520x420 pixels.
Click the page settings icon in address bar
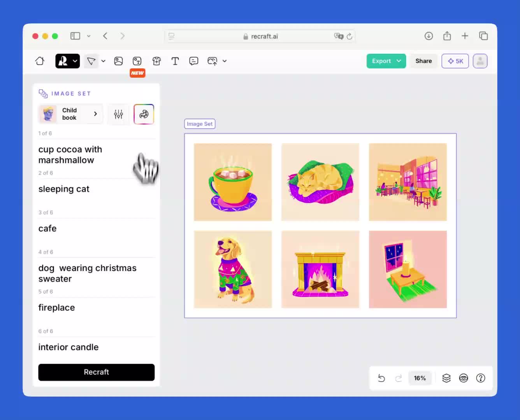171,36
